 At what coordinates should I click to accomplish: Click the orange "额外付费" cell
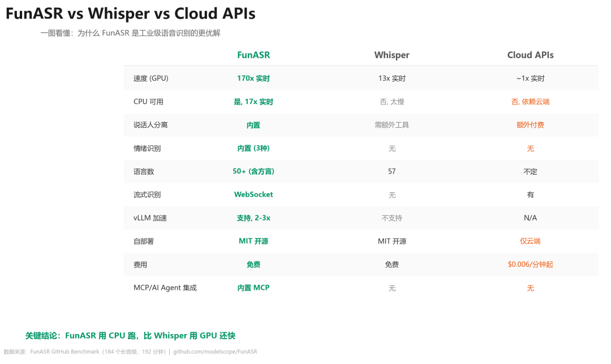(530, 125)
